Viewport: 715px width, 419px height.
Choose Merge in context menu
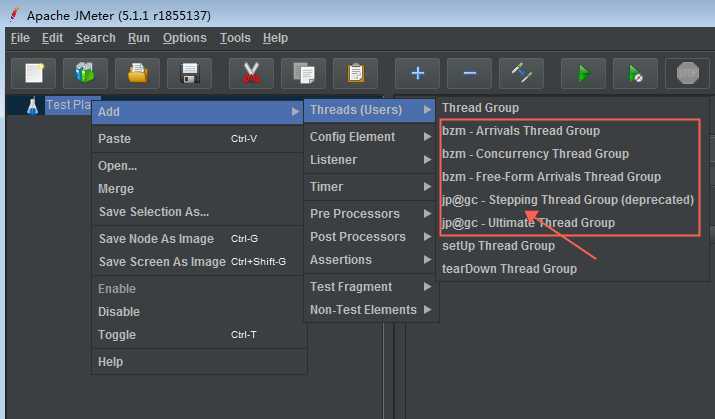(198, 188)
